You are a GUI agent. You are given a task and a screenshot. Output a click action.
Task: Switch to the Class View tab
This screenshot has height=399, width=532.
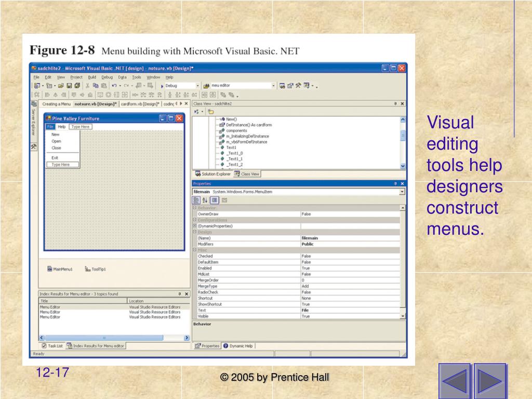pyautogui.click(x=247, y=174)
